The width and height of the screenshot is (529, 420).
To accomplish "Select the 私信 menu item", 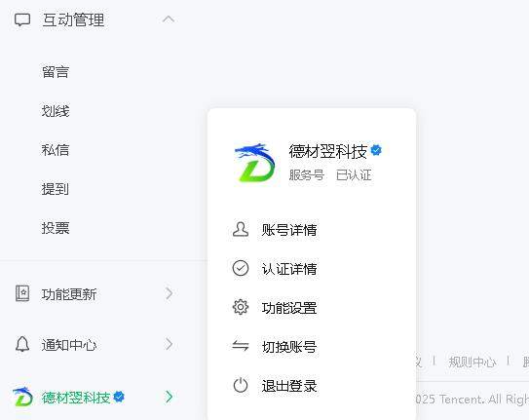I will [56, 150].
